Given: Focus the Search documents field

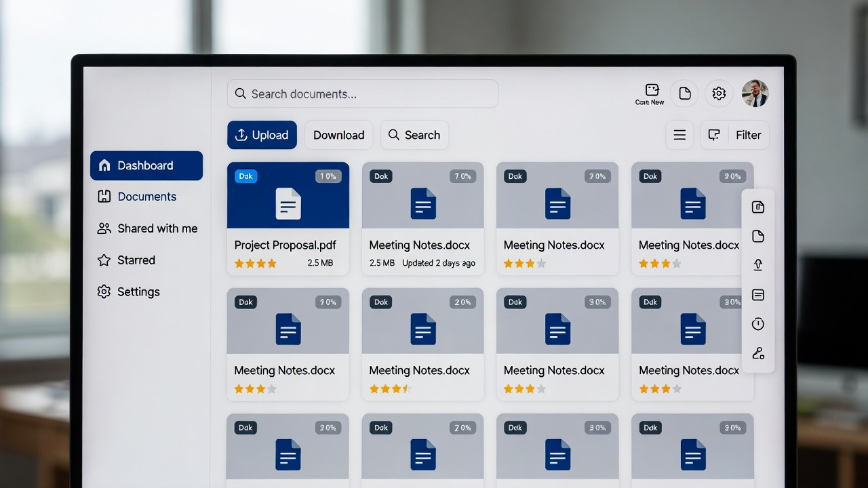Looking at the screenshot, I should (363, 94).
